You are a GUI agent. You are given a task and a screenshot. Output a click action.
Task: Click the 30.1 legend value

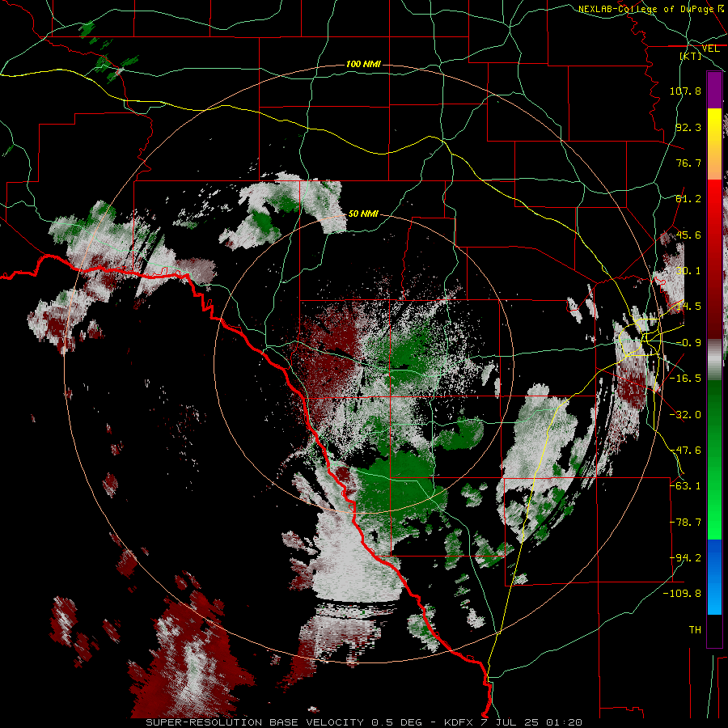point(688,271)
